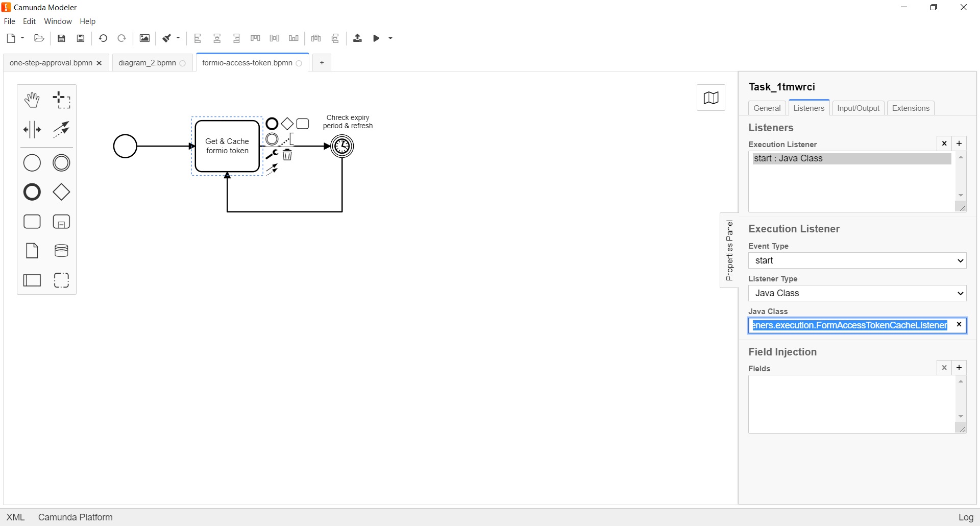
Task: Create a Gateway from palette
Action: 62,192
